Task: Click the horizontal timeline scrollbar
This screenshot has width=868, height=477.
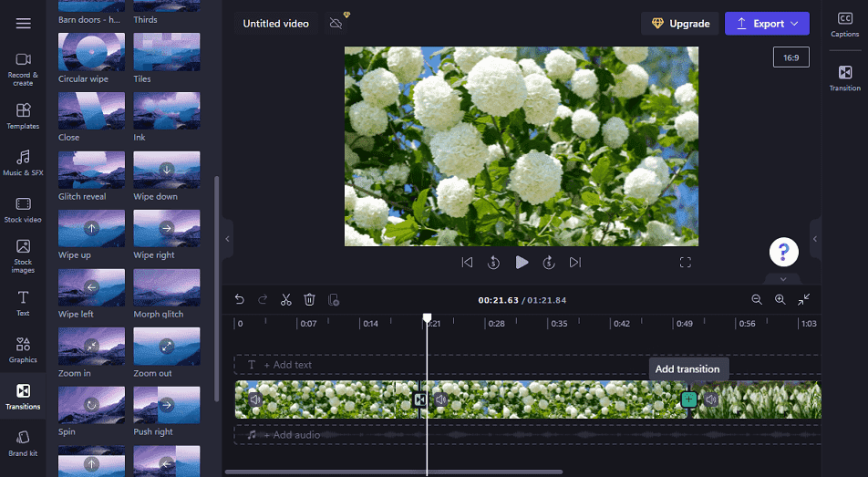Action: (x=394, y=472)
